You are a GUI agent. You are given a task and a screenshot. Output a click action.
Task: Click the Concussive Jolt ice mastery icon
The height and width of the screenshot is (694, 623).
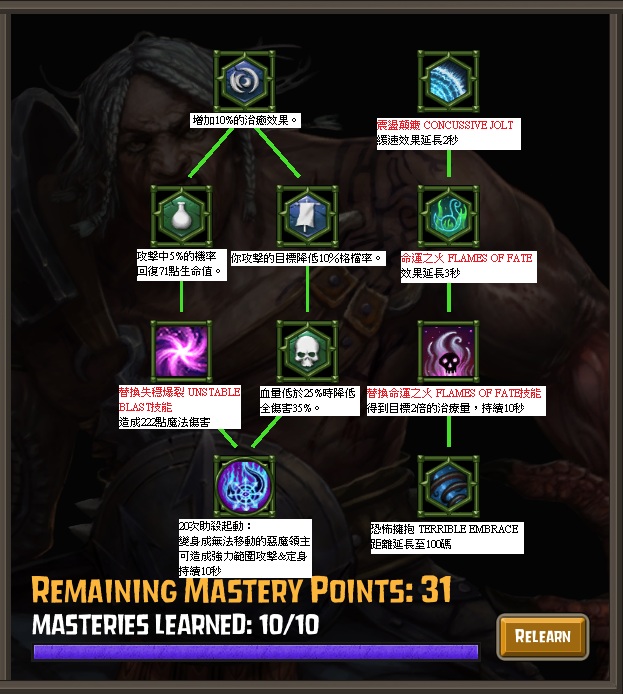(x=448, y=81)
